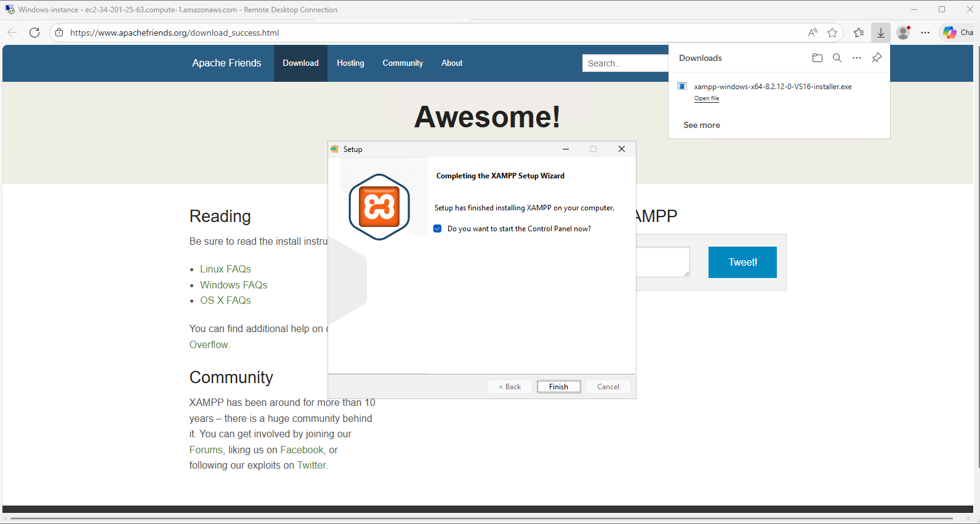Open the Hosting menu item
The height and width of the screenshot is (524, 980).
pyautogui.click(x=350, y=63)
